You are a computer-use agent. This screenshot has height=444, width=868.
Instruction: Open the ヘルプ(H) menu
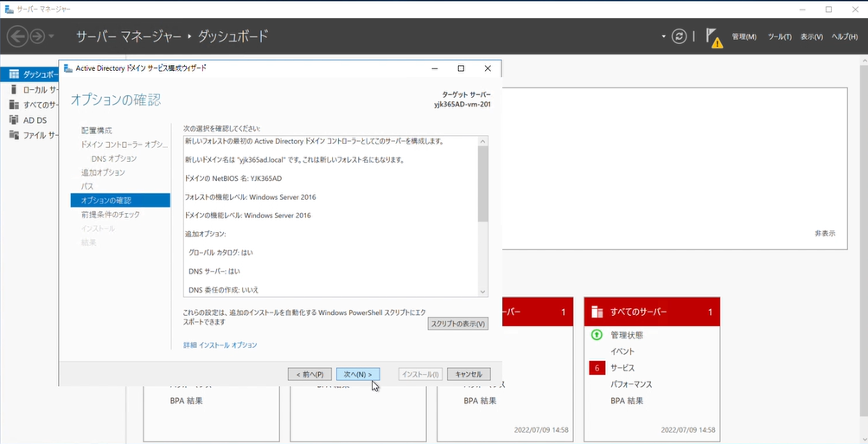[845, 36]
